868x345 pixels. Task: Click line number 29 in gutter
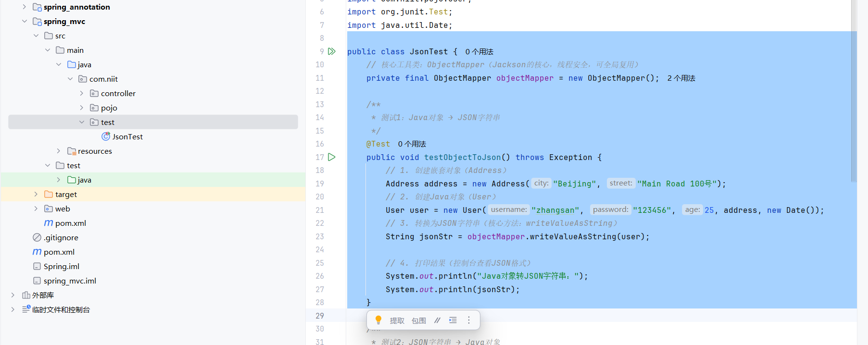320,316
